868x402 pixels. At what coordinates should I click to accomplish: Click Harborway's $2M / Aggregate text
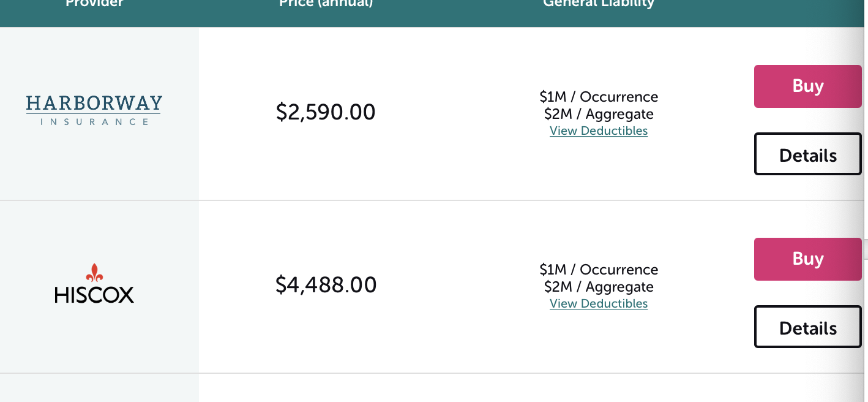[x=598, y=114]
